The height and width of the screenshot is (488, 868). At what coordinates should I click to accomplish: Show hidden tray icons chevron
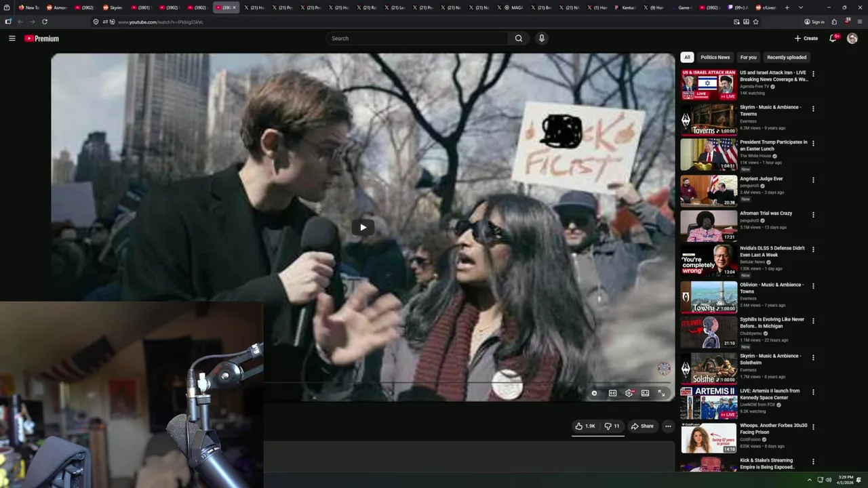(809, 480)
